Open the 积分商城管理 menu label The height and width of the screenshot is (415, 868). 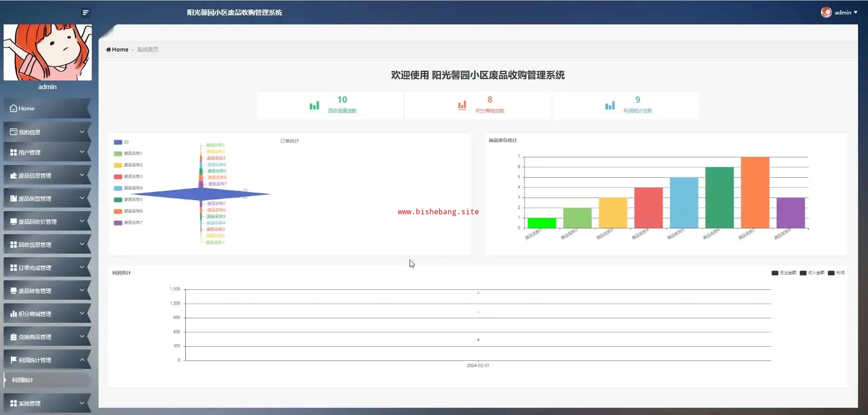[35, 314]
